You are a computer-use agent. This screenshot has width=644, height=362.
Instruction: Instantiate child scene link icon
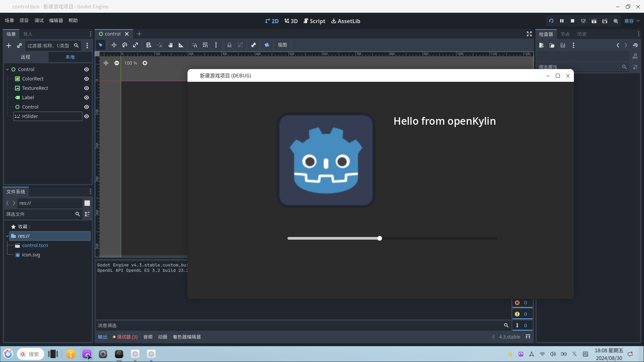click(x=19, y=46)
